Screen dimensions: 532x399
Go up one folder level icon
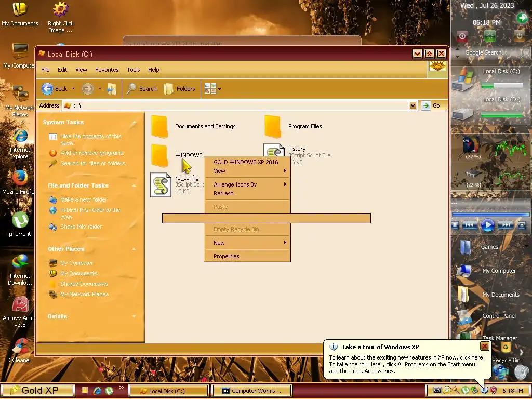[x=112, y=89]
